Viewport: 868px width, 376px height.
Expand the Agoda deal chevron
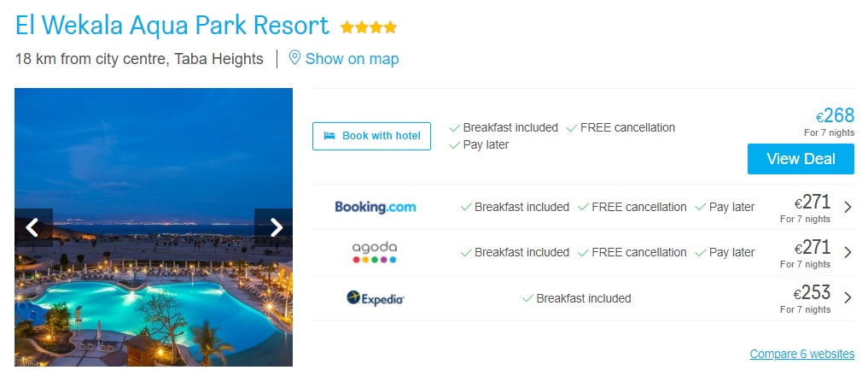coord(847,252)
